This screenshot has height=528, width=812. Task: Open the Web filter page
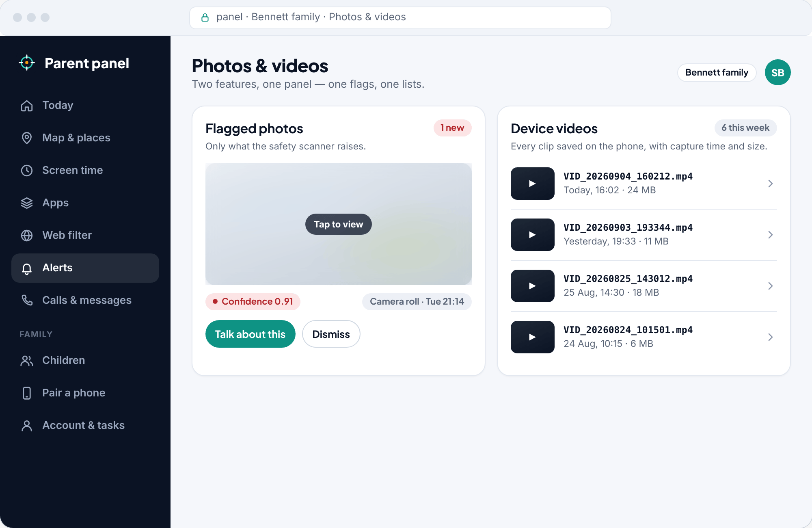pos(85,236)
